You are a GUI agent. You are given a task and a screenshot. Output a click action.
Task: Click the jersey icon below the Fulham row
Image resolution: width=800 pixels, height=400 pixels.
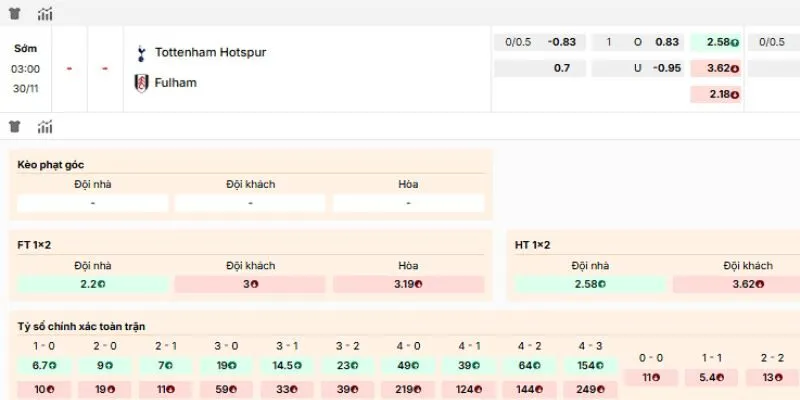[14, 126]
